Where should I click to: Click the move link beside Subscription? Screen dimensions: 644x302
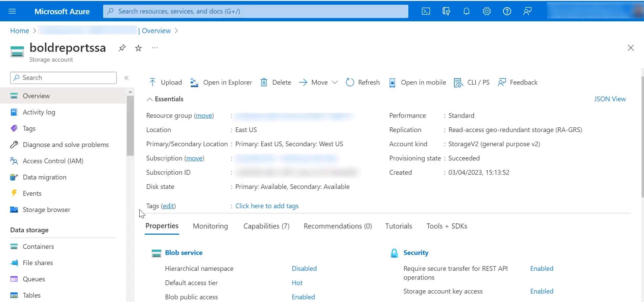194,158
